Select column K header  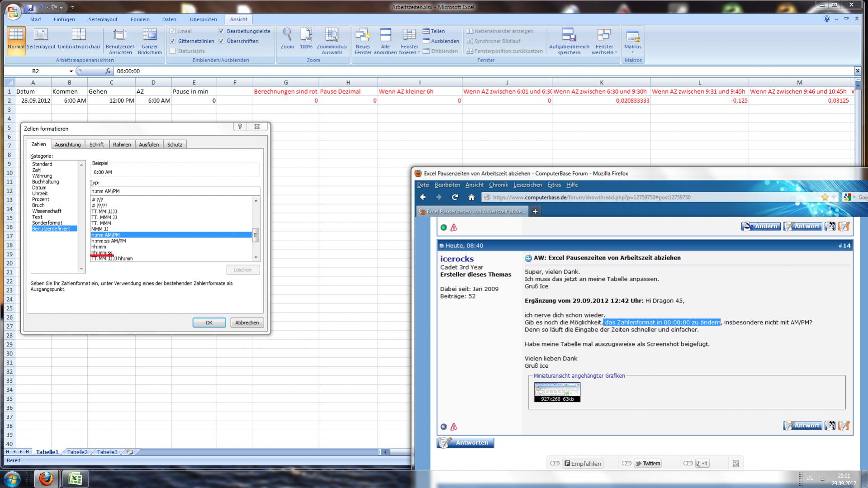click(x=601, y=82)
